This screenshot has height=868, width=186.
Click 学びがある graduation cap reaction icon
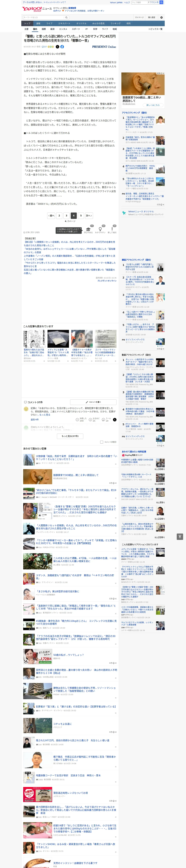pos(89,229)
